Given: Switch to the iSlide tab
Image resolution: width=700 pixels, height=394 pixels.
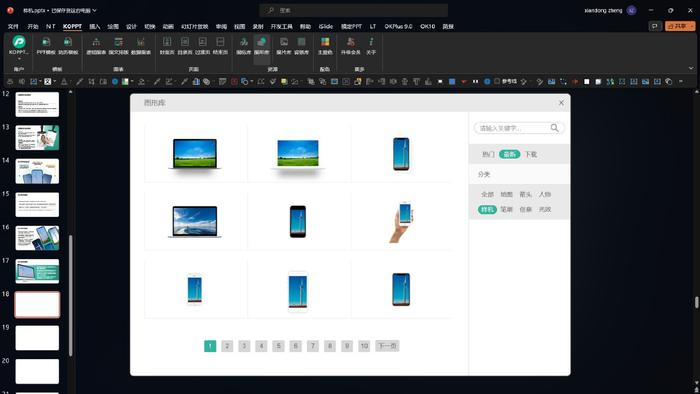Looking at the screenshot, I should tap(325, 26).
